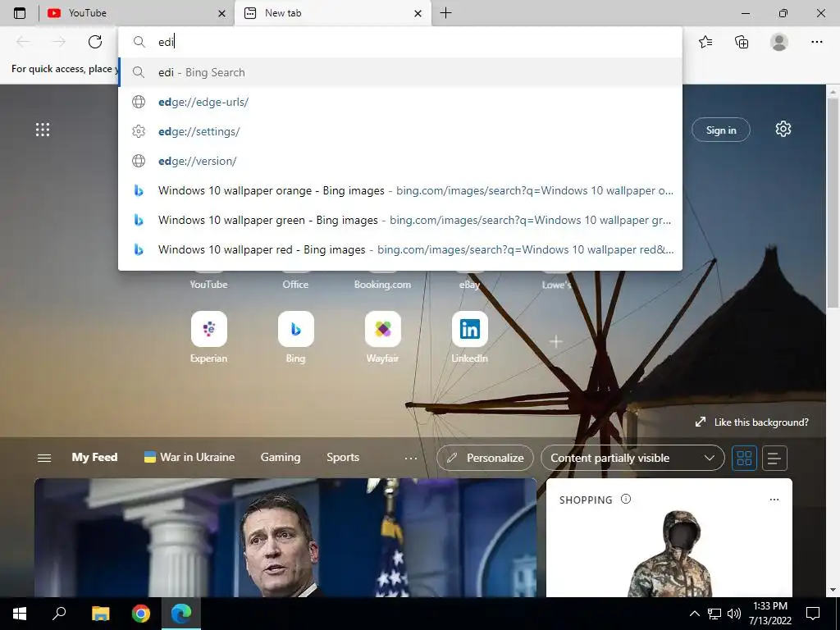Switch feed to list view
Viewport: 840px width, 630px height.
click(774, 458)
